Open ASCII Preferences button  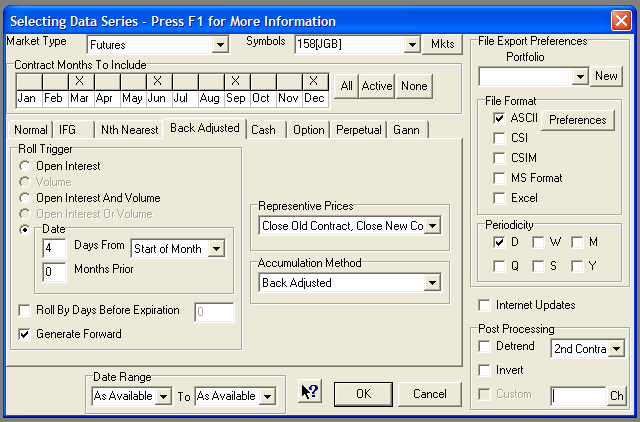pos(578,120)
